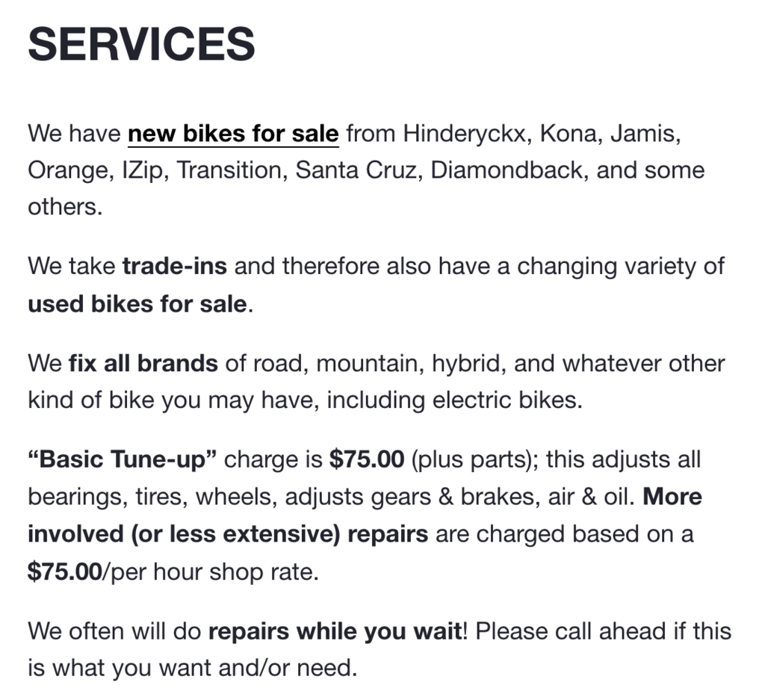
Task: Click the $75.00 per hour shop rate
Action: tap(64, 572)
